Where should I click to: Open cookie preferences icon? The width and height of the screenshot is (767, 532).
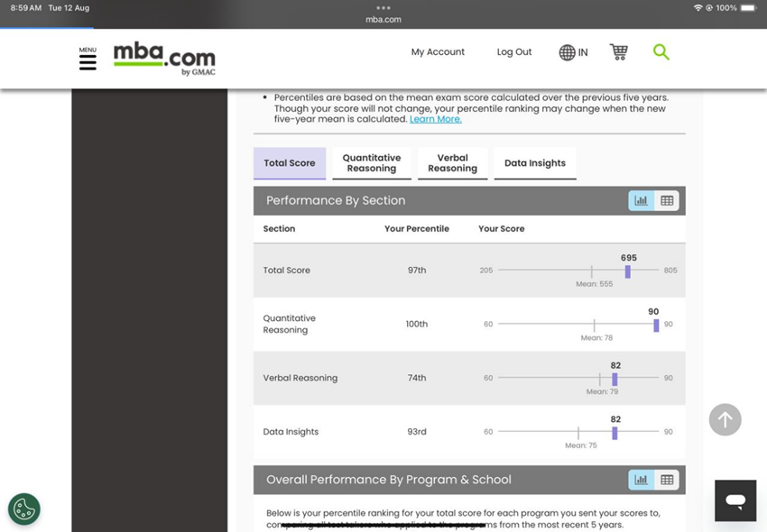pos(24,509)
